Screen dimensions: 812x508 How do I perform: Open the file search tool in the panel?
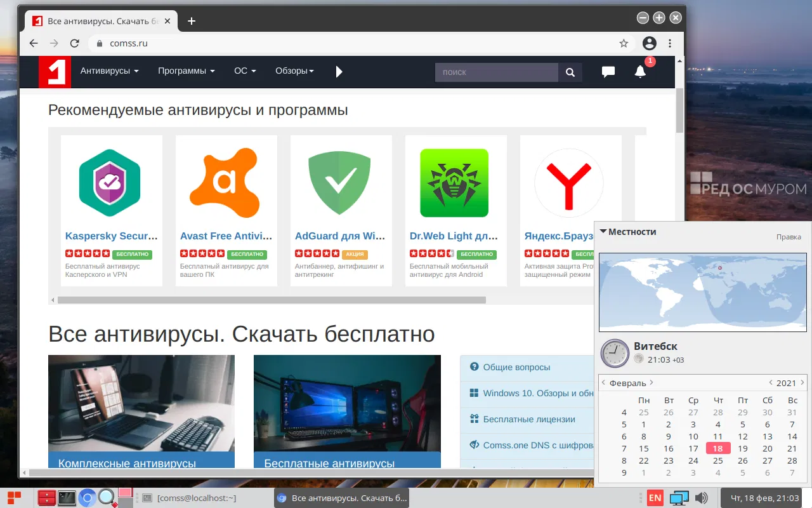(107, 498)
